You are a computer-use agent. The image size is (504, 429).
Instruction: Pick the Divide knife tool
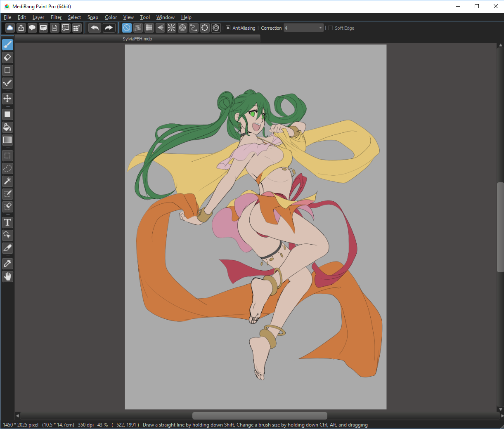coord(7,248)
